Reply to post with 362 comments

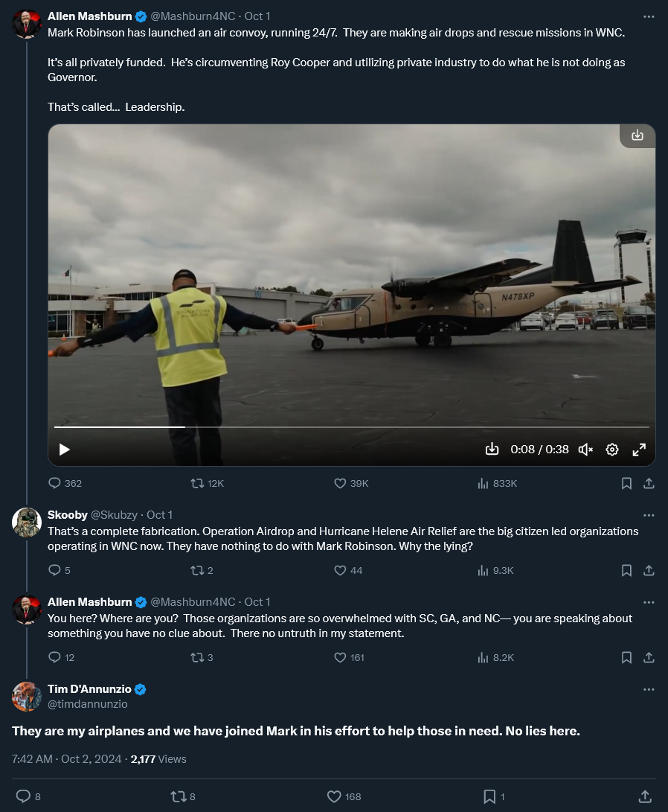[65, 483]
